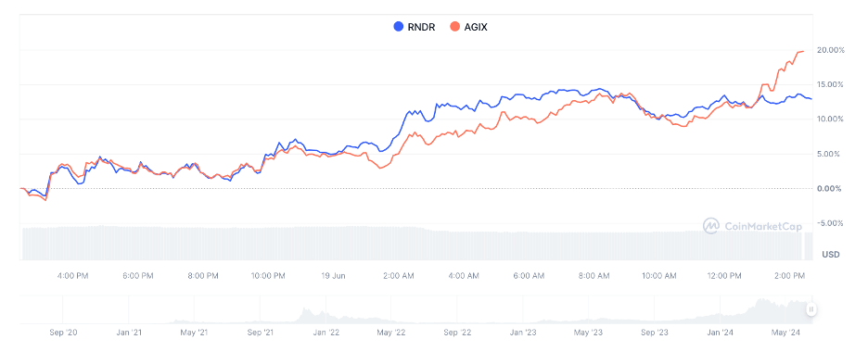This screenshot has width=868, height=352.
Task: Select the 8:00 AM time axis tick
Action: (x=594, y=275)
